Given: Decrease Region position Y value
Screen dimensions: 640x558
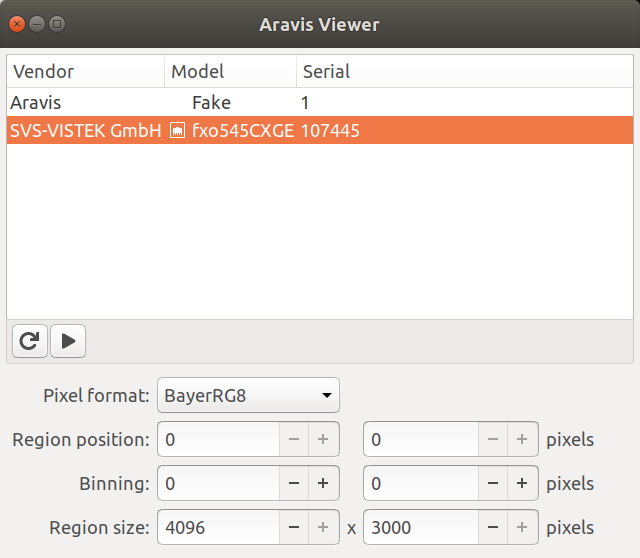Looking at the screenshot, I should pos(493,439).
